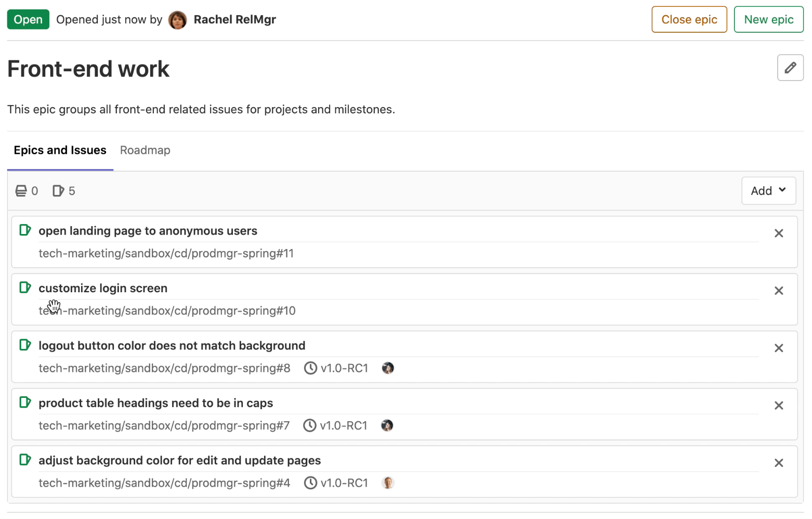
Task: Switch to the Roadmap tab
Action: point(145,150)
